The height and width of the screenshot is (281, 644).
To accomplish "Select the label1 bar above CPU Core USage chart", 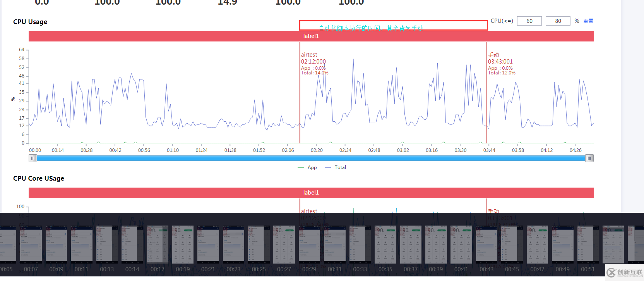I will [311, 193].
